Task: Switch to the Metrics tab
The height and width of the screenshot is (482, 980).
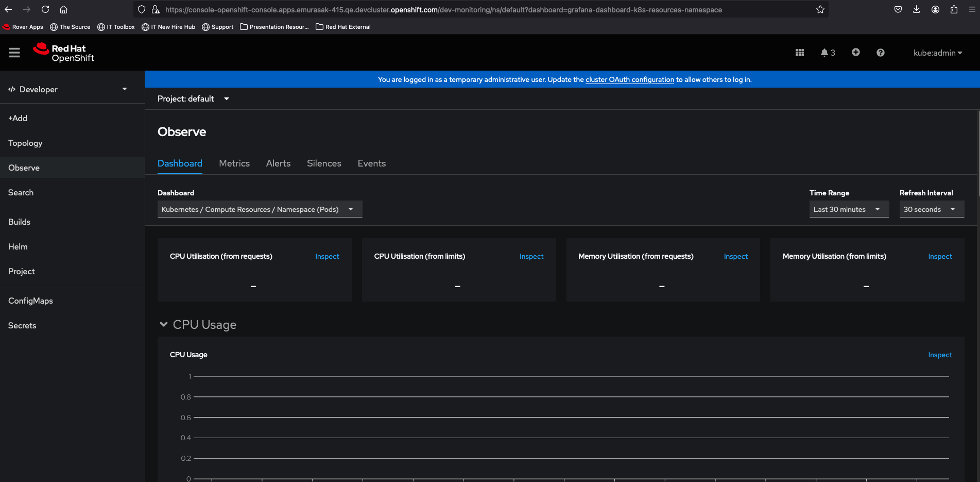Action: coord(234,163)
